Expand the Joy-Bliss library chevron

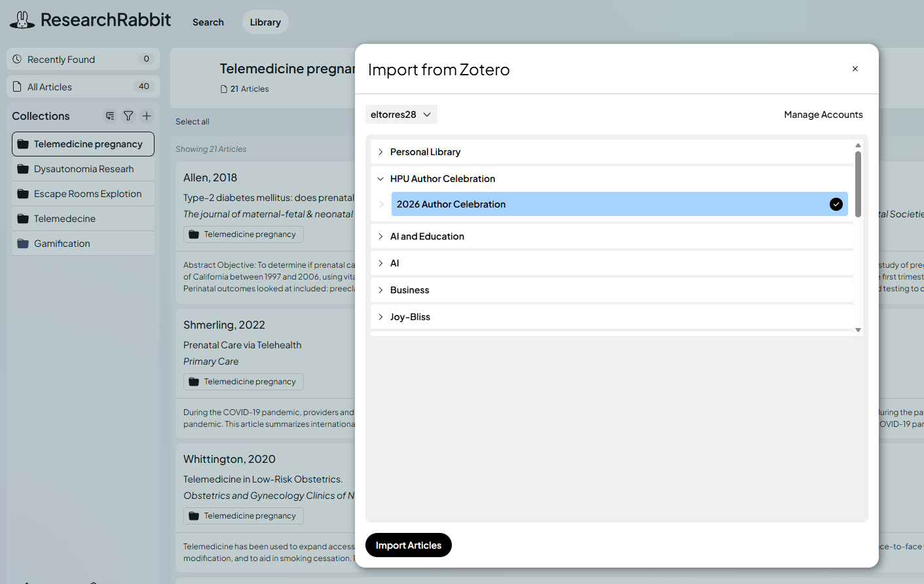pos(380,317)
